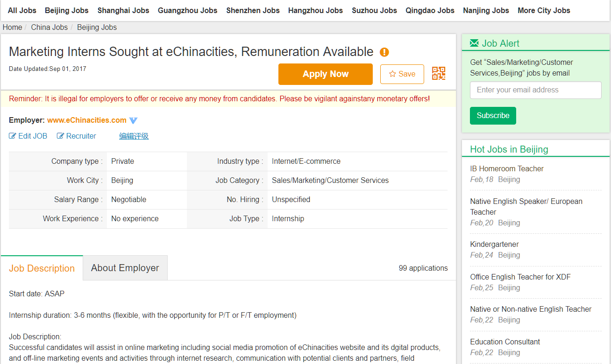Go to Beijing Jobs breadcrumb
The image size is (611, 364).
tap(97, 28)
